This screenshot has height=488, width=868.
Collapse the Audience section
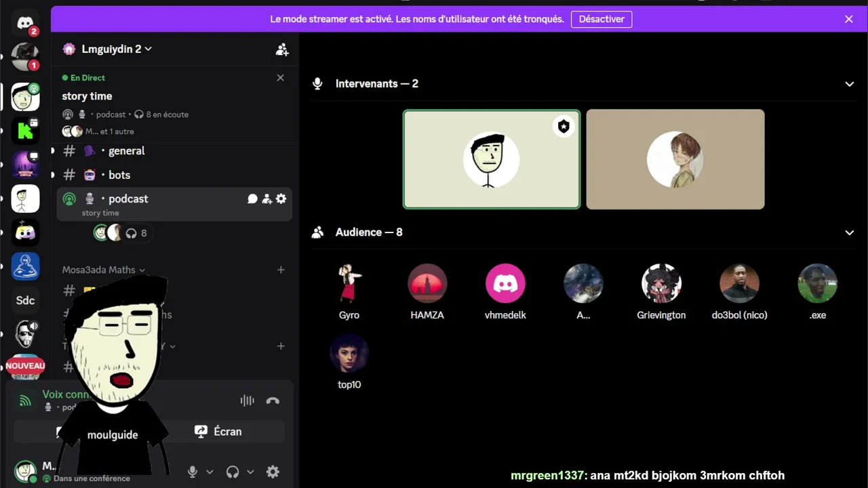[849, 232]
